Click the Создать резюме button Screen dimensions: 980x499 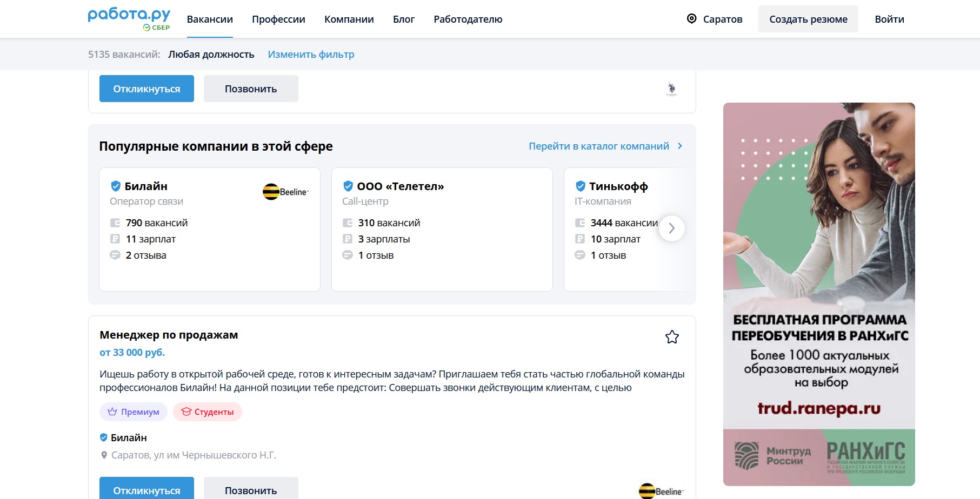tap(808, 19)
